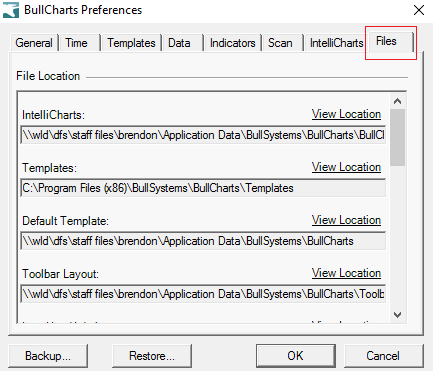
Task: Open the IntelliCharts tab
Action: point(337,43)
